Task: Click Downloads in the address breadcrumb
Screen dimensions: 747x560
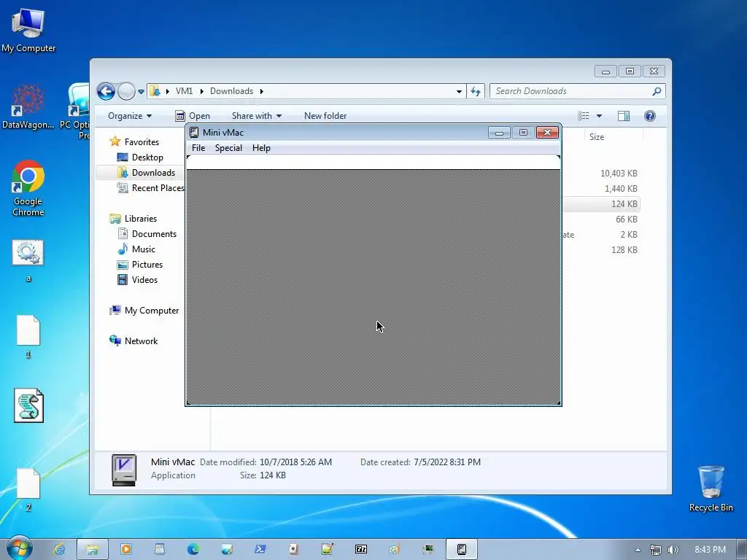Action: coord(231,91)
